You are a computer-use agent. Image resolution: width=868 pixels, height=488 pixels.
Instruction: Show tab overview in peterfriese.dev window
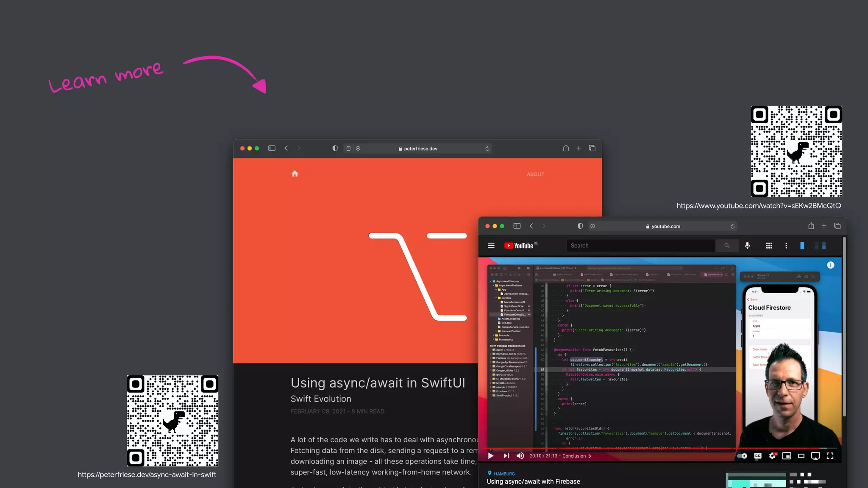[x=592, y=148]
